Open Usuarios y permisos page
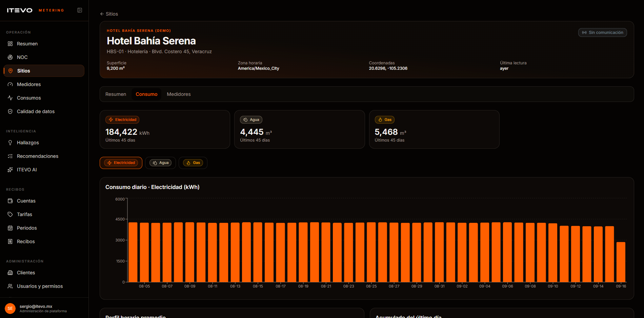644x318 pixels. [44, 286]
